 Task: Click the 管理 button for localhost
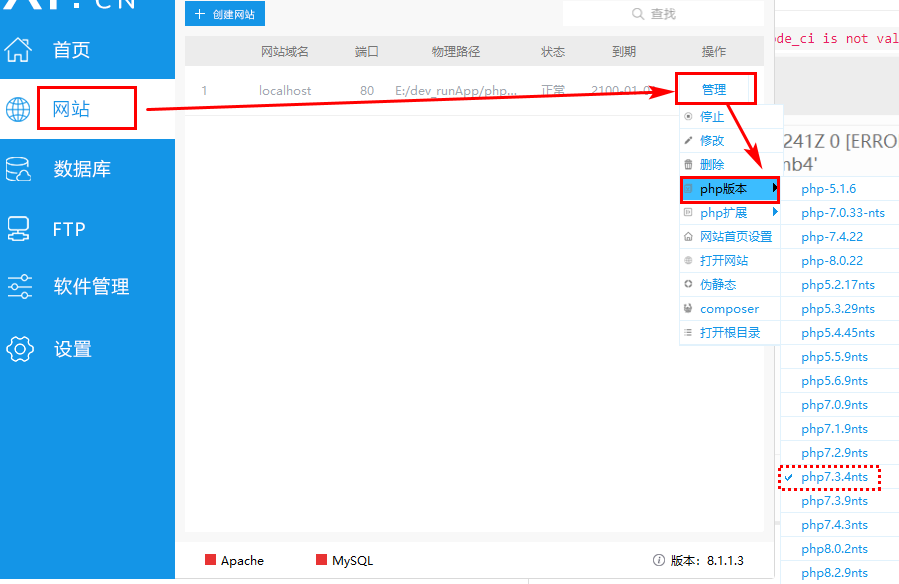click(714, 89)
